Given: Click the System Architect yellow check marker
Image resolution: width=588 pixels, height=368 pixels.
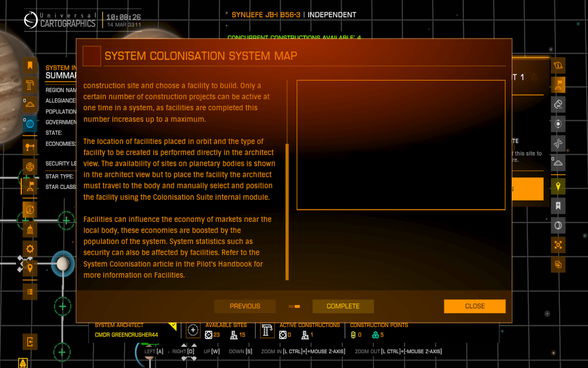Looking at the screenshot, I should [x=173, y=326].
